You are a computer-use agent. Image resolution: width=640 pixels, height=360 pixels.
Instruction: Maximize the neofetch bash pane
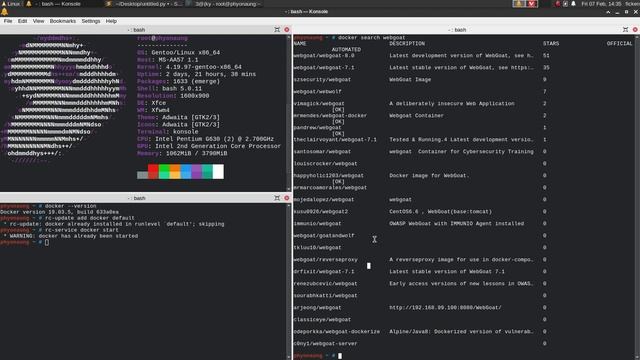point(277,29)
